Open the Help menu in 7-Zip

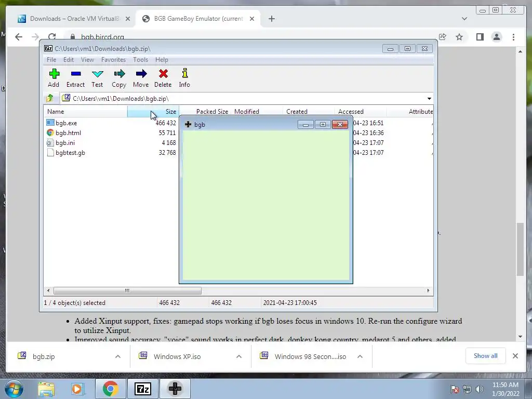tap(162, 60)
